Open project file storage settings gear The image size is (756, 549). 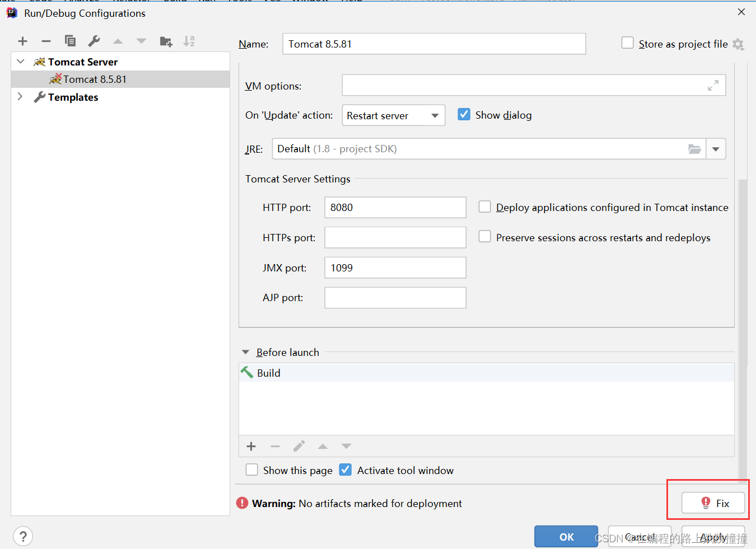739,44
